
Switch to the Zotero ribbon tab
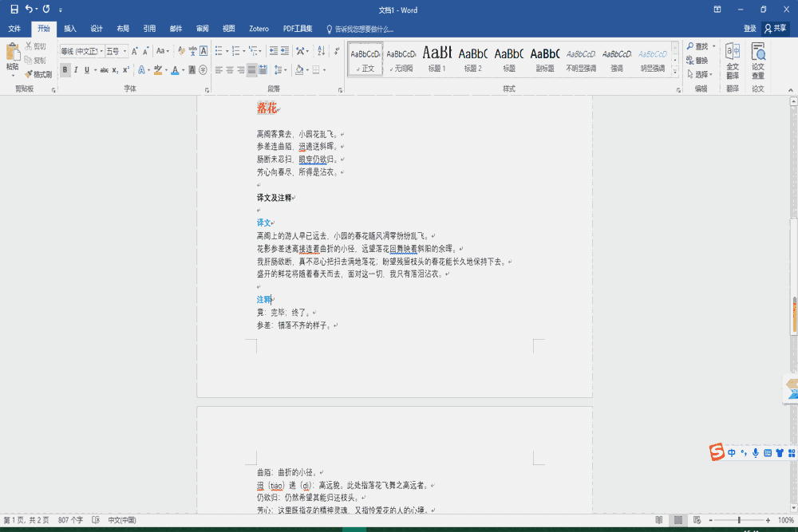[x=258, y=28]
